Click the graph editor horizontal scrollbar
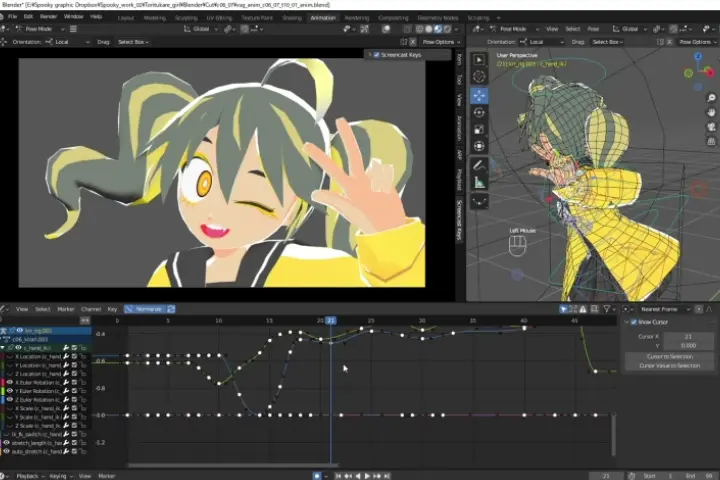The image size is (720, 480). click(x=233, y=465)
